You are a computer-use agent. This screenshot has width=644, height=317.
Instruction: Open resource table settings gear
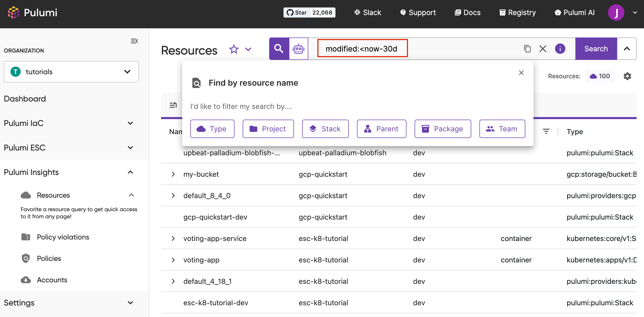coord(627,76)
